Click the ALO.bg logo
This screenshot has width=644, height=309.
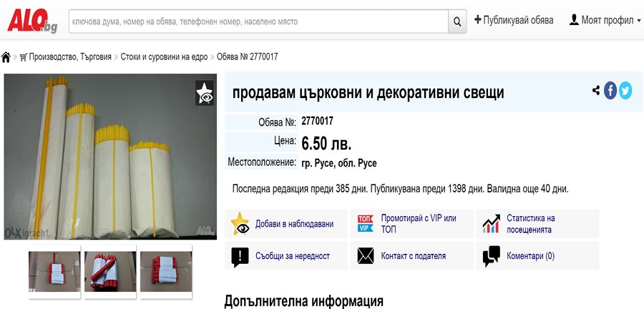tap(31, 20)
